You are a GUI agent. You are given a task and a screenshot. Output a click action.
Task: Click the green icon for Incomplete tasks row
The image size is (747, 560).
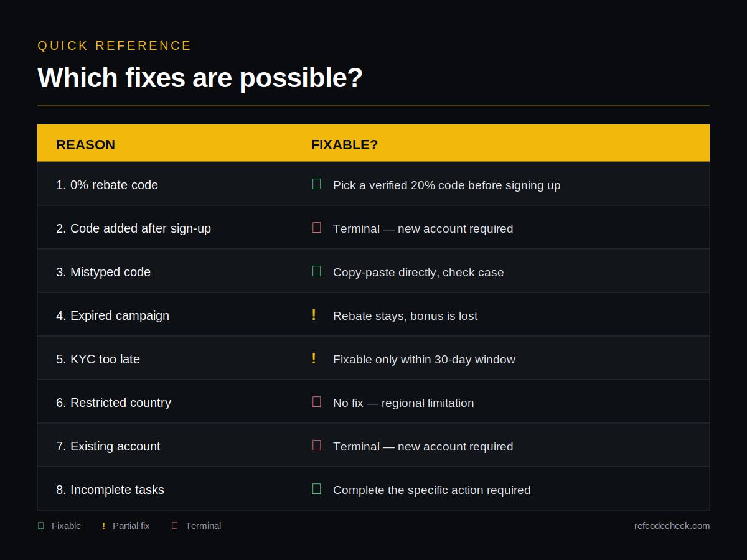pyautogui.click(x=316, y=489)
